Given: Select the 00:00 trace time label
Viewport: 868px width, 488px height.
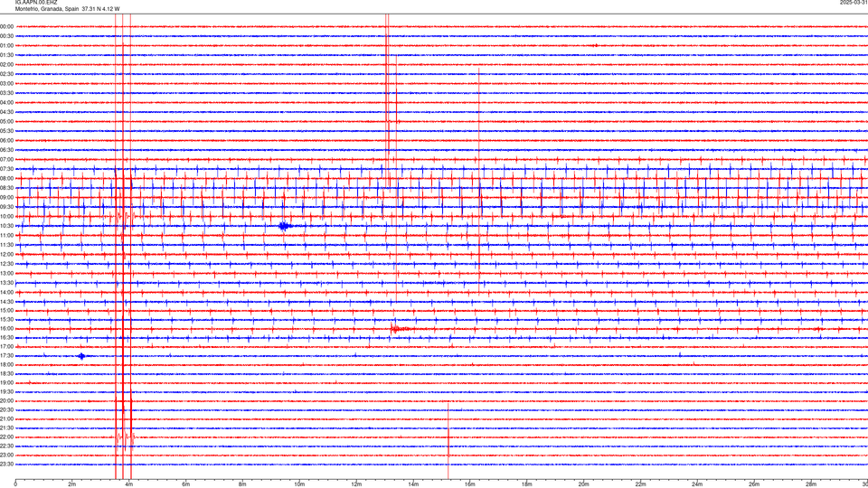Looking at the screenshot, I should 7,26.
